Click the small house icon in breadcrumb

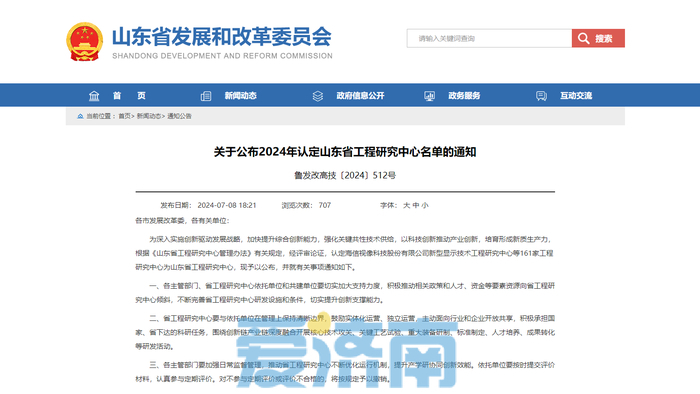click(80, 116)
